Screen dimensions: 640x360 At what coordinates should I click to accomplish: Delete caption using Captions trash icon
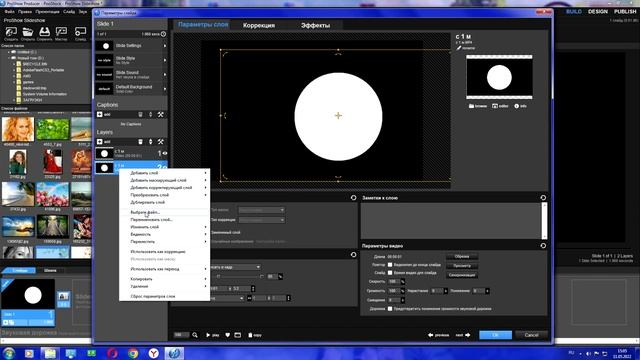click(140, 115)
